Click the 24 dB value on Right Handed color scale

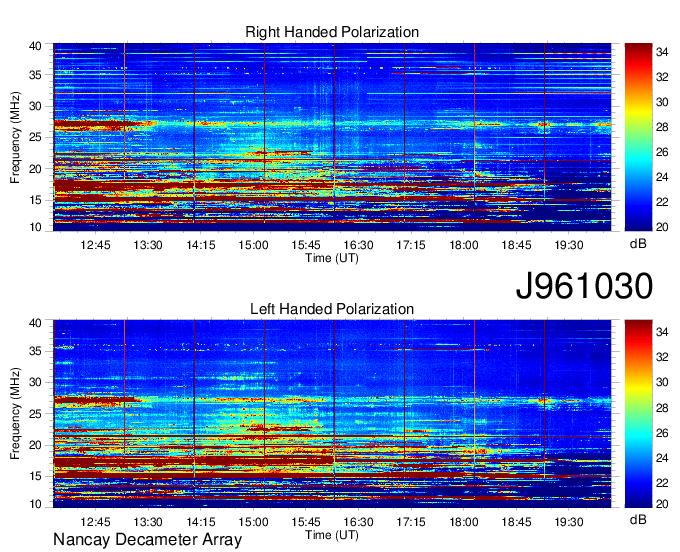click(x=662, y=177)
